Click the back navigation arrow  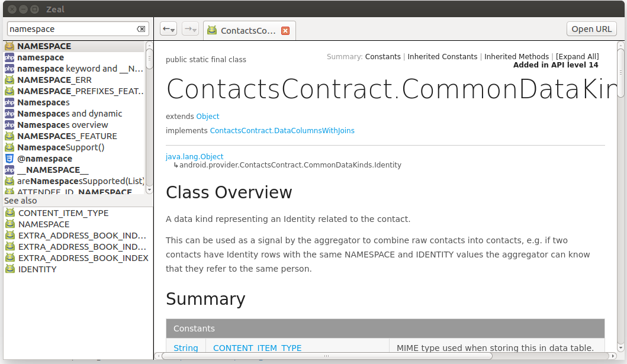[166, 28]
